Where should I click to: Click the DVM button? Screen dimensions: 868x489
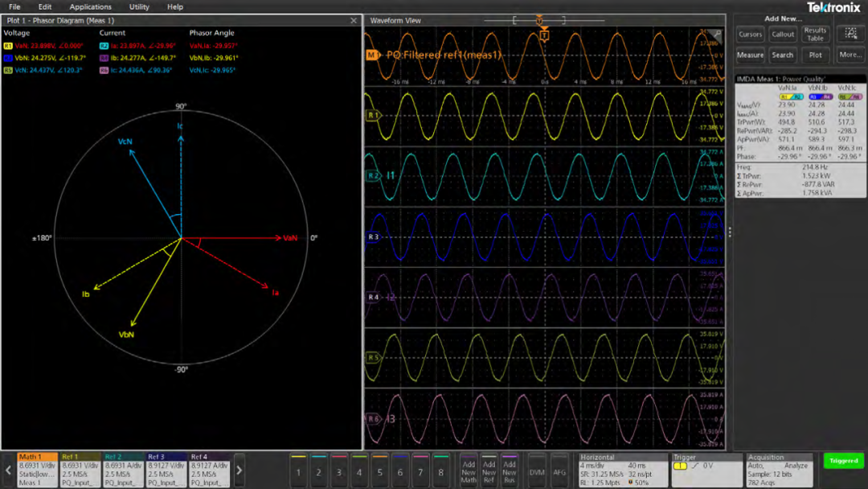click(x=536, y=472)
